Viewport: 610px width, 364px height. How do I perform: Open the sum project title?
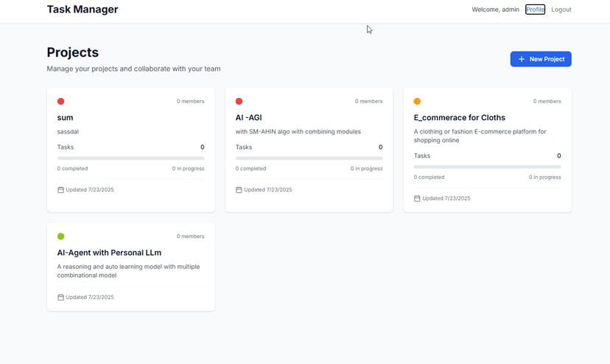pyautogui.click(x=65, y=117)
